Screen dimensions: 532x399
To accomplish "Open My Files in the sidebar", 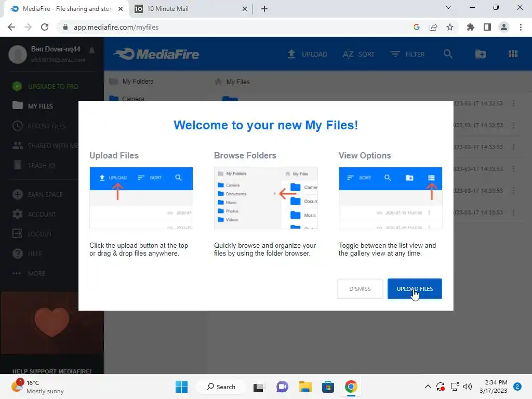I will tap(33, 106).
